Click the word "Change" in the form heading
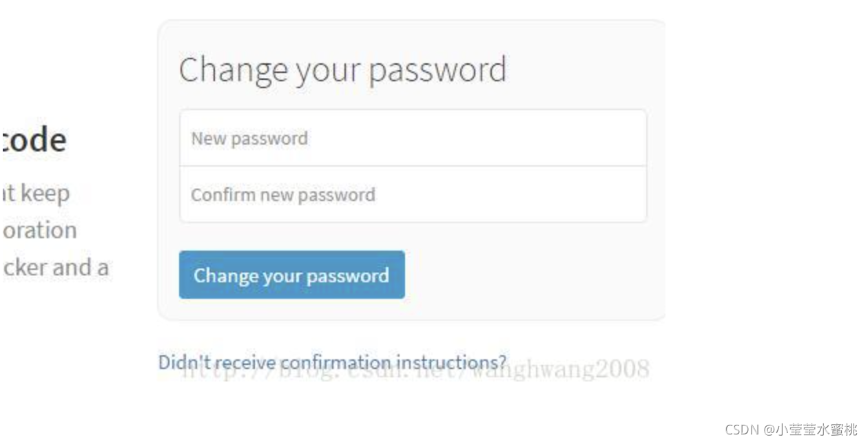This screenshot has height=442, width=868. (234, 70)
